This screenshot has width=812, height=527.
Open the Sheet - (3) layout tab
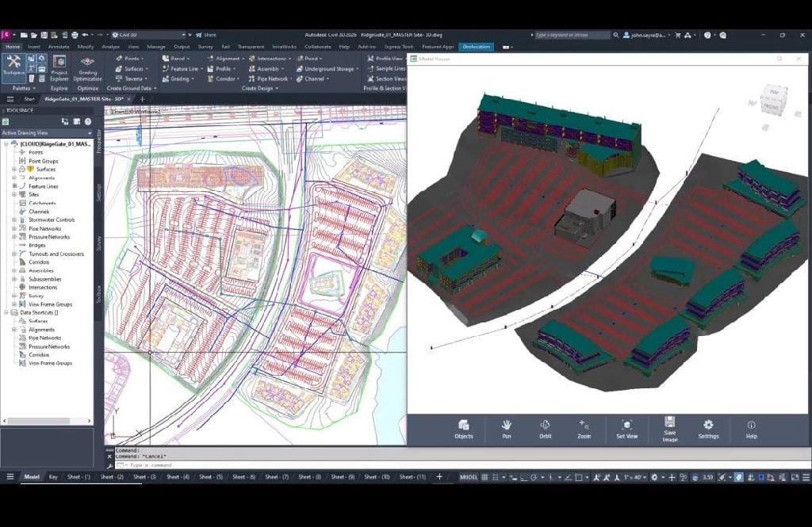click(144, 477)
